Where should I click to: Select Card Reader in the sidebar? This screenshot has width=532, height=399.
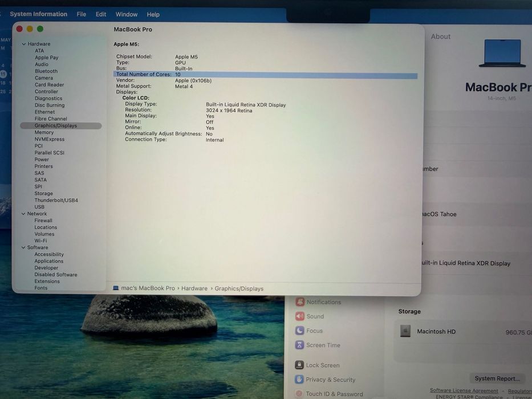point(49,84)
